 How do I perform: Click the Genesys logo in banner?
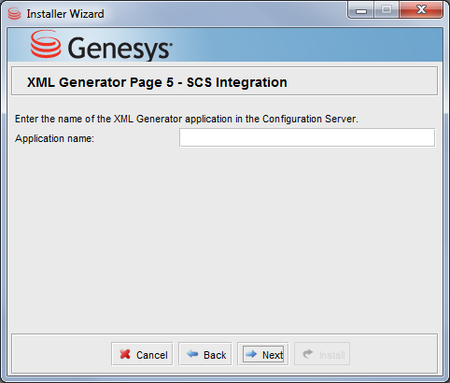point(101,46)
